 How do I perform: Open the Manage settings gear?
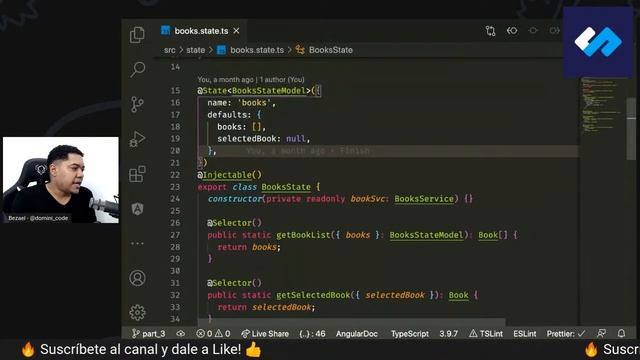[138, 312]
